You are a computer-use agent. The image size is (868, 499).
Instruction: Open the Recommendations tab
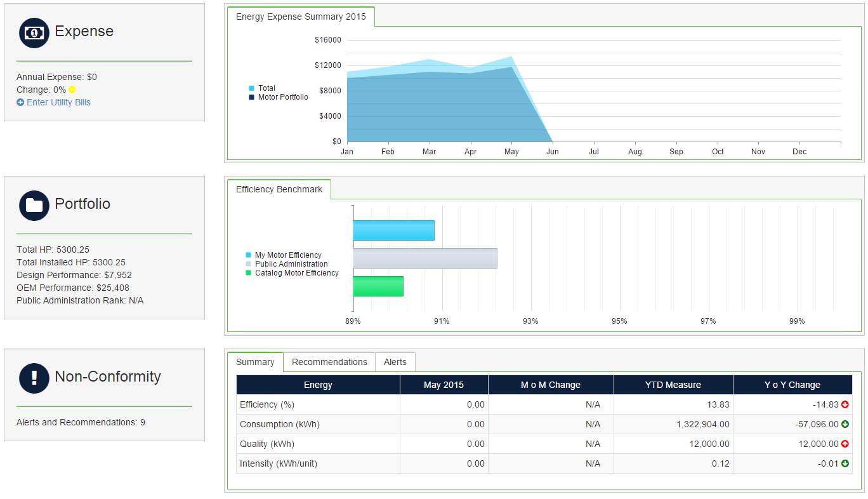click(329, 362)
